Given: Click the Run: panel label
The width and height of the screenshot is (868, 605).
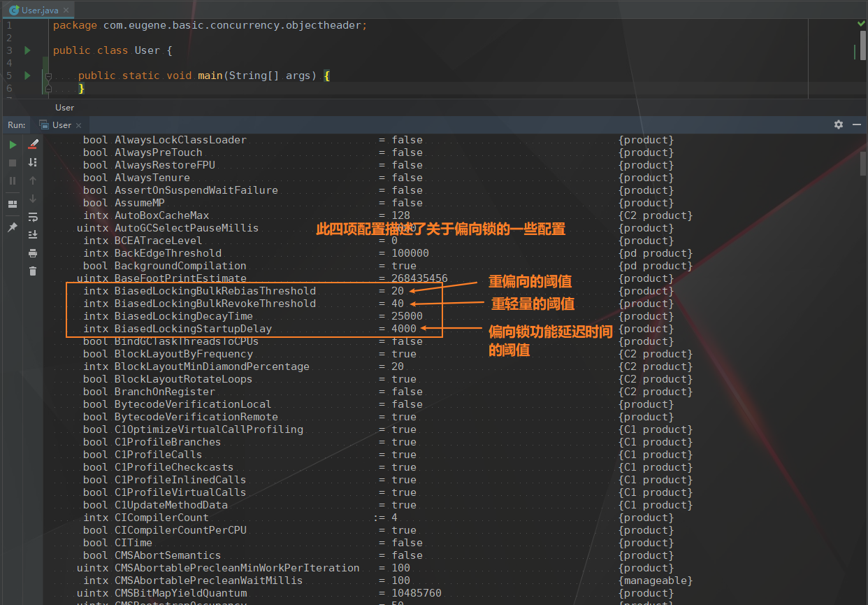Looking at the screenshot, I should click(x=16, y=124).
